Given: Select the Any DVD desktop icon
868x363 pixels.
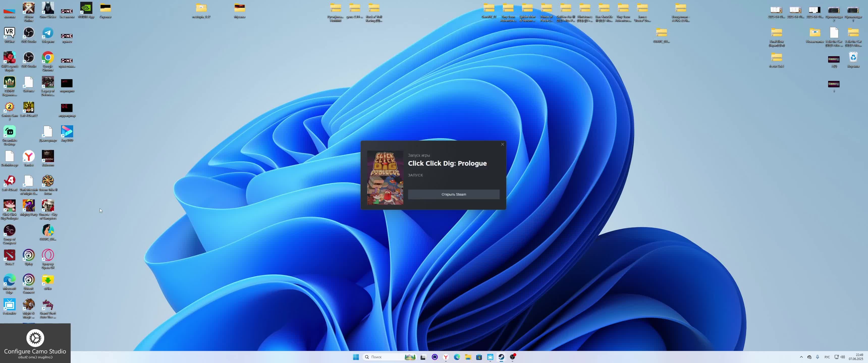Looking at the screenshot, I should 67,134.
